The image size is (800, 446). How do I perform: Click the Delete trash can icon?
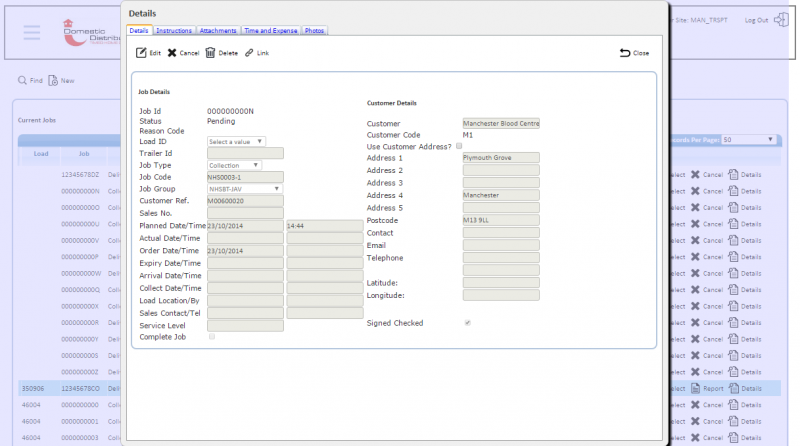tap(210, 53)
